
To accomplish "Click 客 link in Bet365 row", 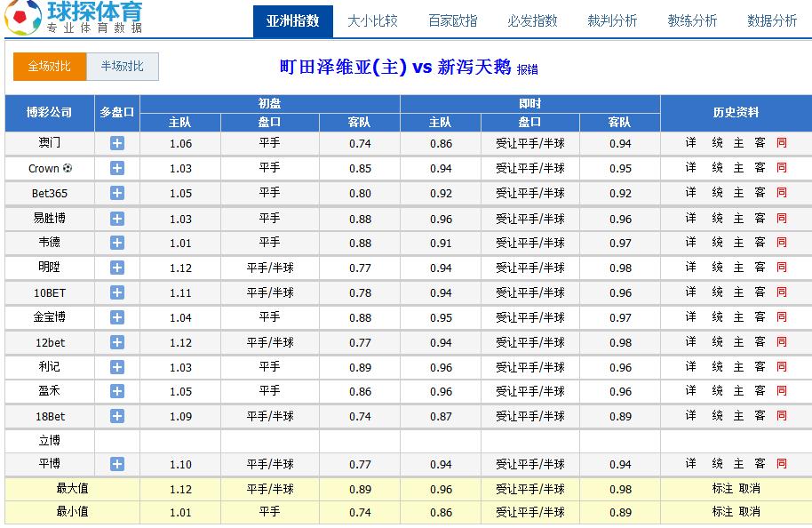I will pyautogui.click(x=760, y=192).
